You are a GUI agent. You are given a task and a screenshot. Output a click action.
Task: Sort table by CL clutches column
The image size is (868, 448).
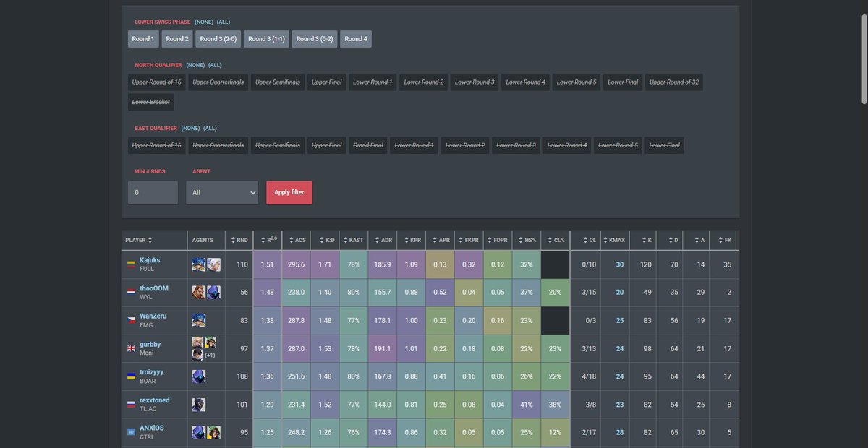(x=586, y=240)
